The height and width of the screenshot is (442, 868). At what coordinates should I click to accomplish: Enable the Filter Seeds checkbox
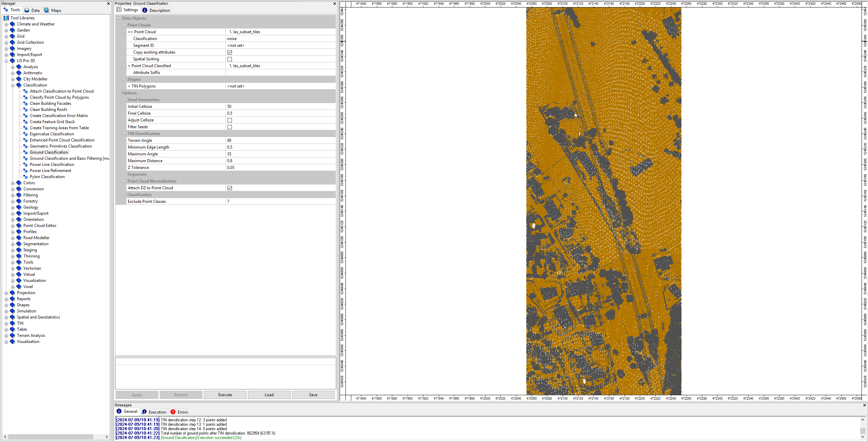click(230, 127)
